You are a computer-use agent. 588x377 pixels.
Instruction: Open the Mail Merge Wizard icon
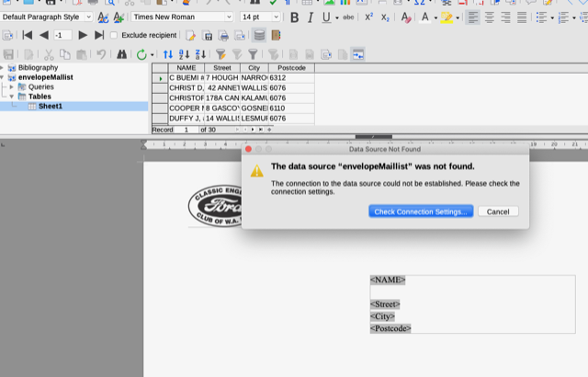tap(7, 36)
